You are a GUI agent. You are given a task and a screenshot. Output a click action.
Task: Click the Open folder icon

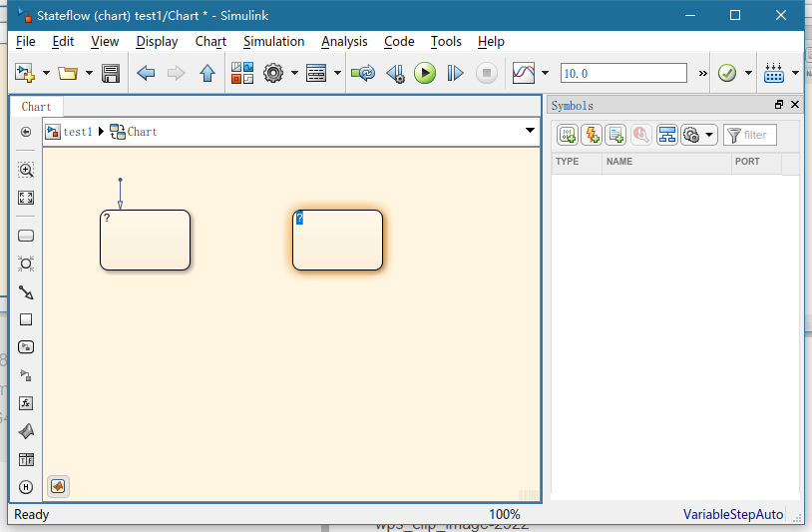67,73
